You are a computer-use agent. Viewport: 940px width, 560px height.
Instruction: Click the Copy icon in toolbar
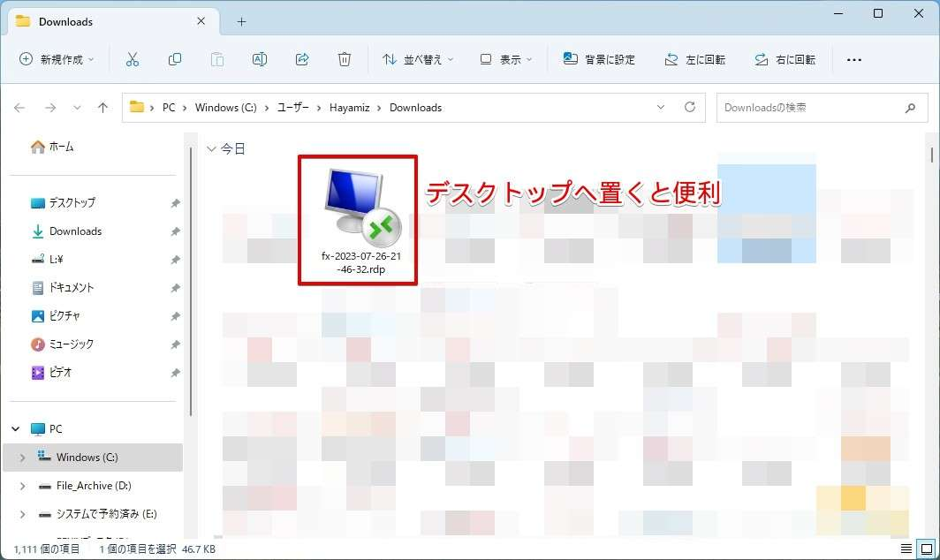(174, 59)
